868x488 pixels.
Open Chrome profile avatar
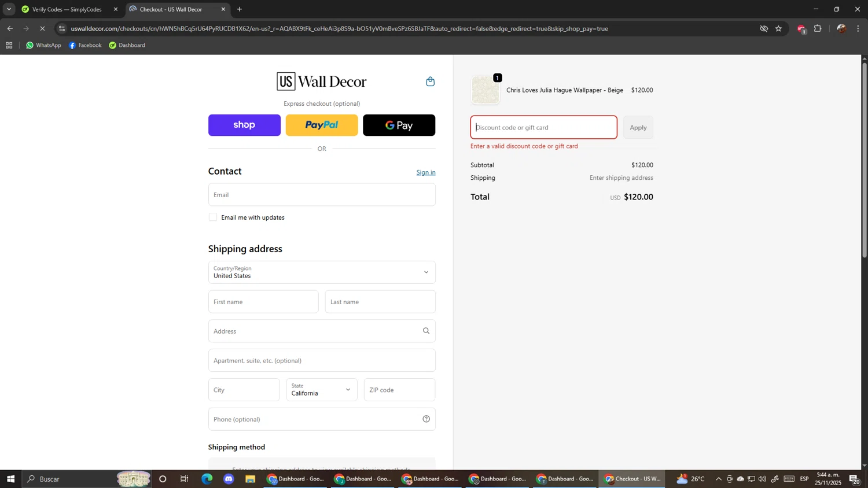pos(841,28)
